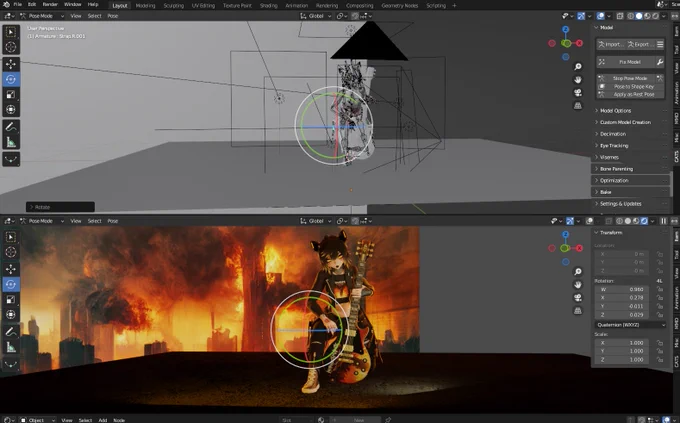Open Pose Mode dropdown in upper viewport header
Image resolution: width=680 pixels, height=423 pixels.
(42, 16)
